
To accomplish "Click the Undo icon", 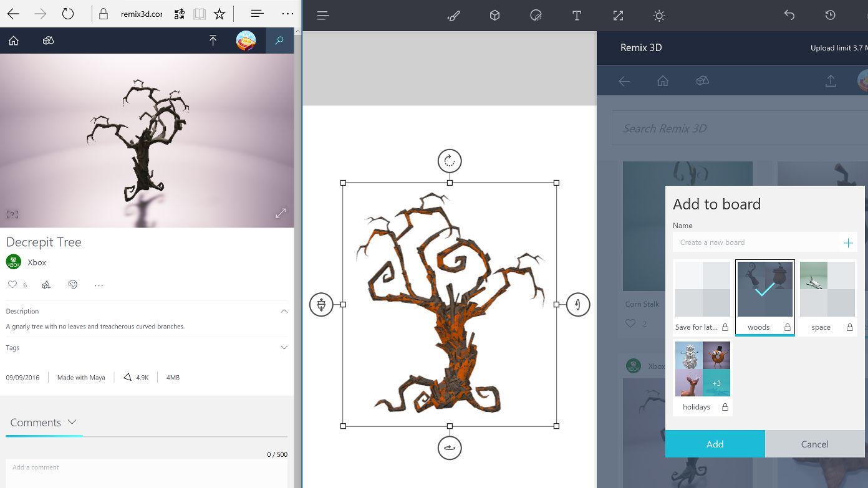I will pos(789,15).
